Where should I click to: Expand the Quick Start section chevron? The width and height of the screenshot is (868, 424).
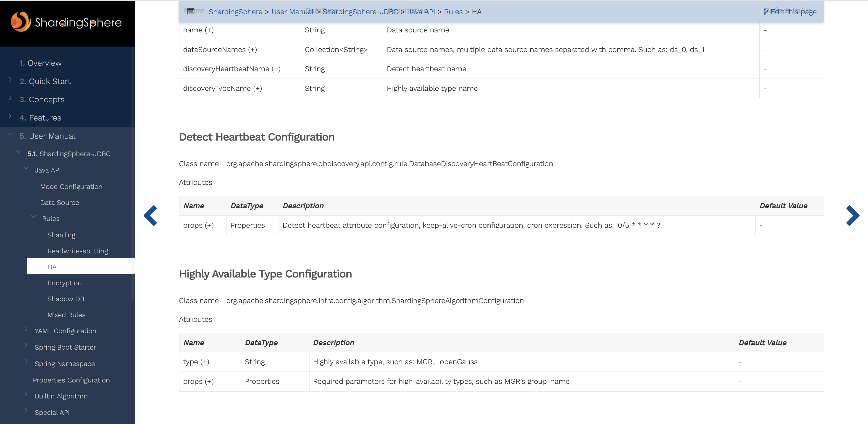point(10,80)
